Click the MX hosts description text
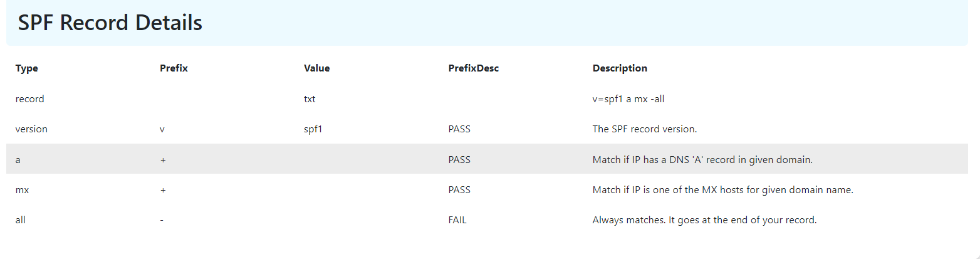980x259 pixels. [x=722, y=190]
